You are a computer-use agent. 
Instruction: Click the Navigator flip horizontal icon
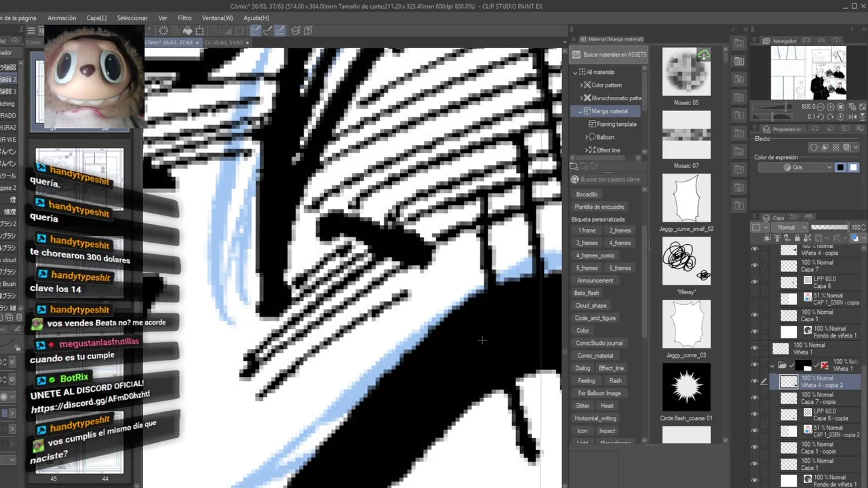852,117
